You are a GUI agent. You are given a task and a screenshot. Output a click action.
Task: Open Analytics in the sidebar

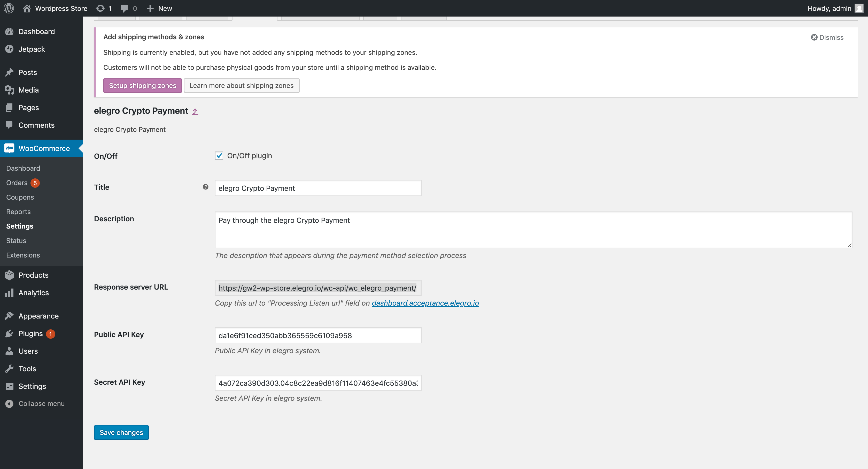pyautogui.click(x=33, y=292)
